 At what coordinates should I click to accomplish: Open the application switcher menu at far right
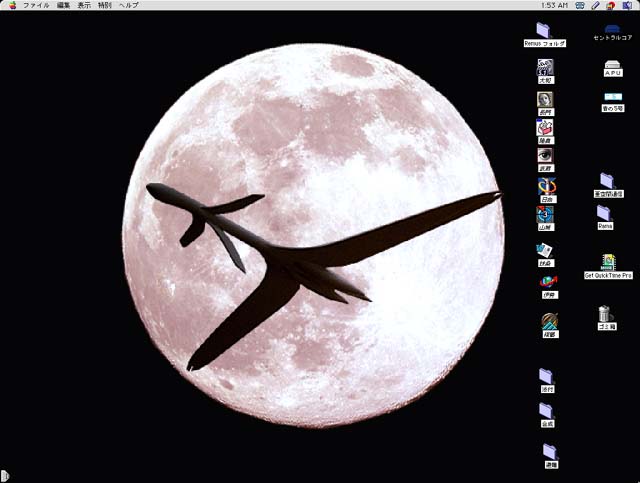point(627,5)
